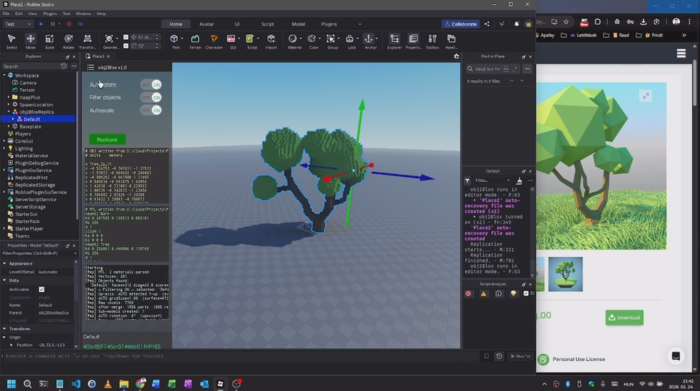700x391 pixels.
Task: Expand the Baseplate node
Action: point(8,127)
